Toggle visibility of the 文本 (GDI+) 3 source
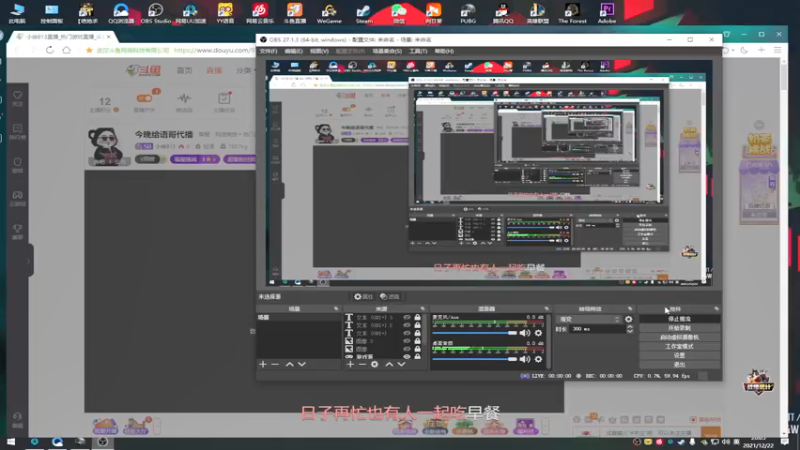Screen dimensions: 800x450 point(407,317)
